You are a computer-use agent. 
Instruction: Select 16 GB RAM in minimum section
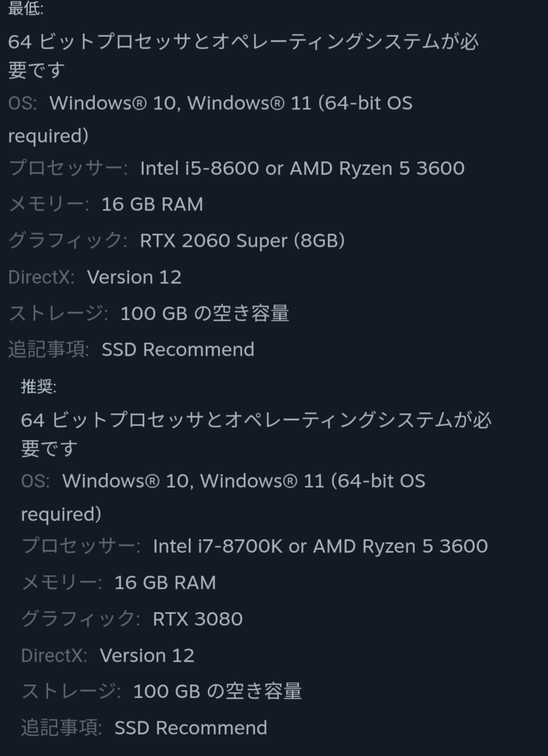[x=152, y=204]
